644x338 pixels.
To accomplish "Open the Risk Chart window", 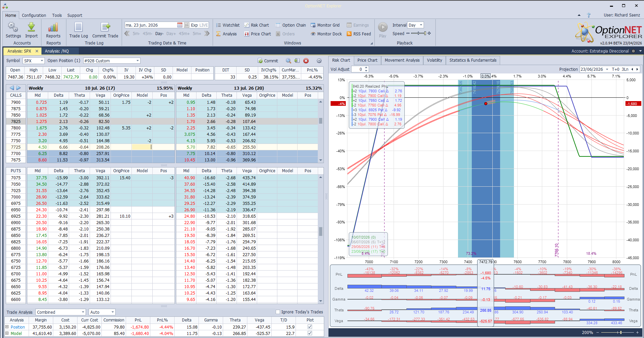I will click(x=257, y=25).
